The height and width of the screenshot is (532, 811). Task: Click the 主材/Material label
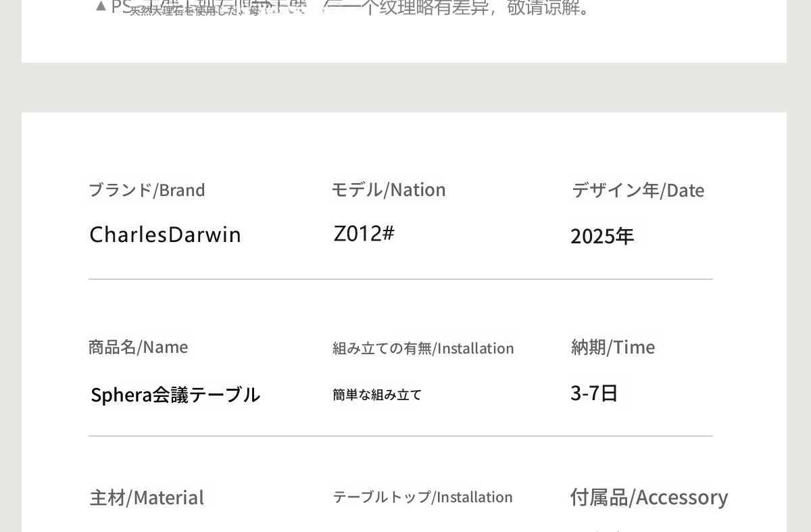(x=147, y=498)
